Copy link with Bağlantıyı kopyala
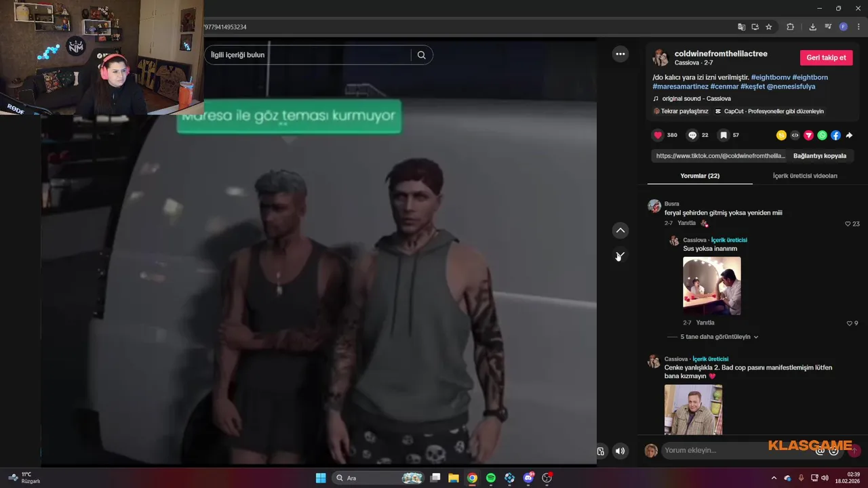This screenshot has height=488, width=868. pyautogui.click(x=819, y=156)
